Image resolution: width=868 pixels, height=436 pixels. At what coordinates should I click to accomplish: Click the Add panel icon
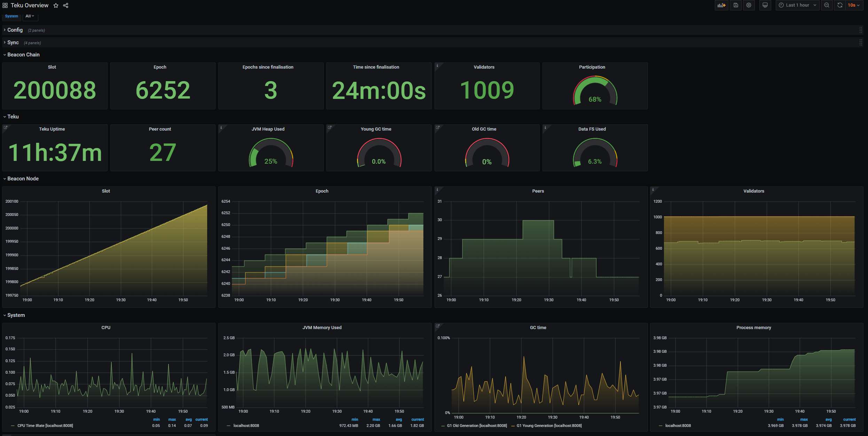(721, 5)
